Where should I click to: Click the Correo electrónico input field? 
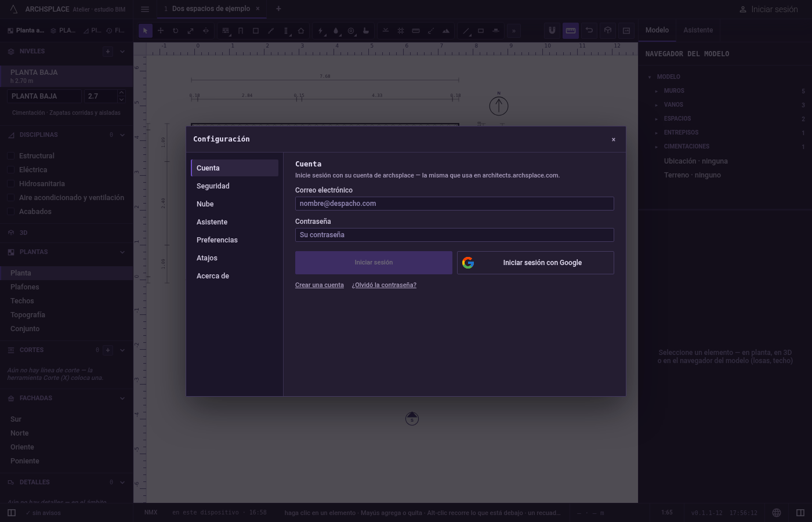[455, 204]
